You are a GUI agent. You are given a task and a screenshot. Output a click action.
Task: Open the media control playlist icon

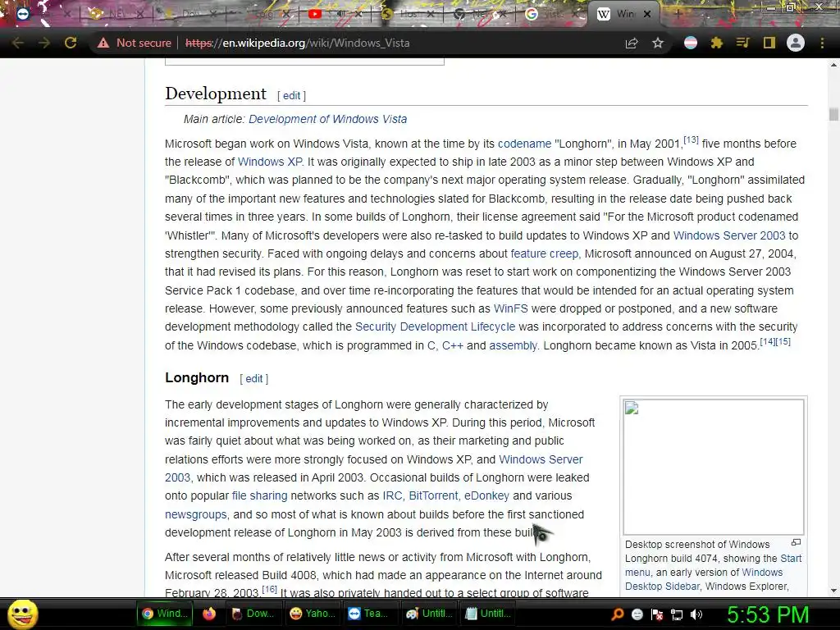(743, 43)
